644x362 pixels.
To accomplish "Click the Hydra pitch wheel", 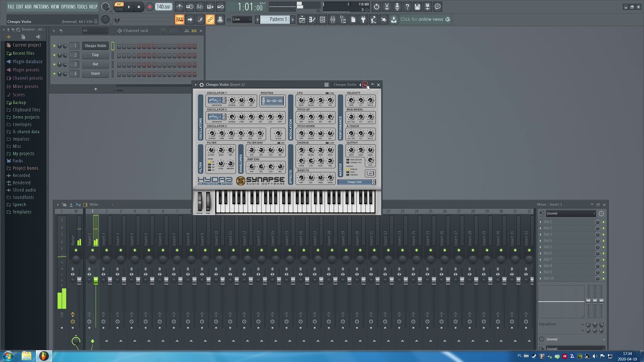I will pos(200,202).
